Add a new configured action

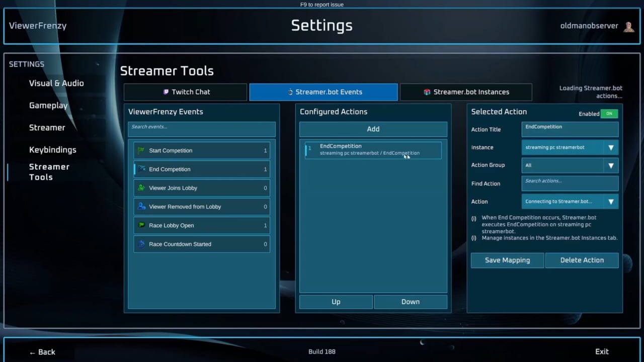pos(373,129)
